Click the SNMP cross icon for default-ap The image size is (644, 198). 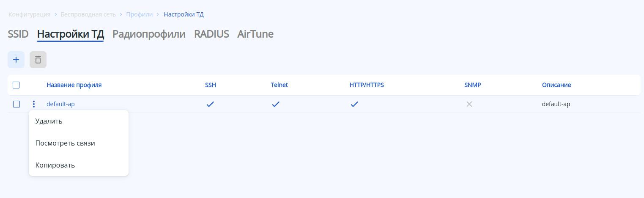click(x=469, y=104)
